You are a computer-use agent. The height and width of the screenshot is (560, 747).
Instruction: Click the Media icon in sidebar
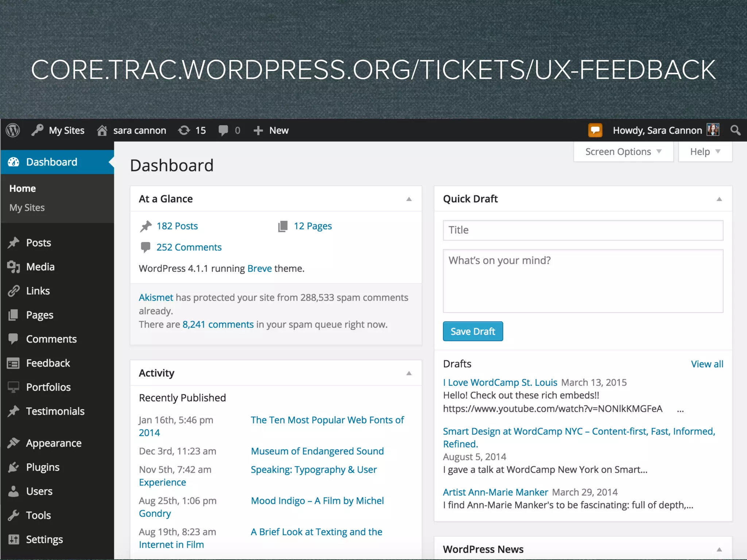(x=13, y=267)
